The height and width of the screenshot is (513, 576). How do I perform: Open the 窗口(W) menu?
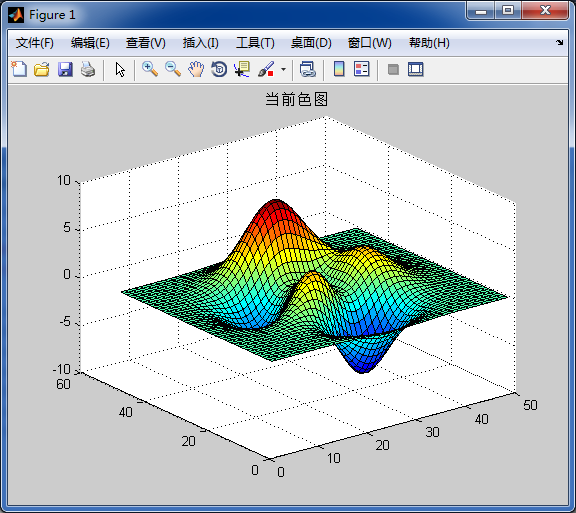[x=370, y=43]
